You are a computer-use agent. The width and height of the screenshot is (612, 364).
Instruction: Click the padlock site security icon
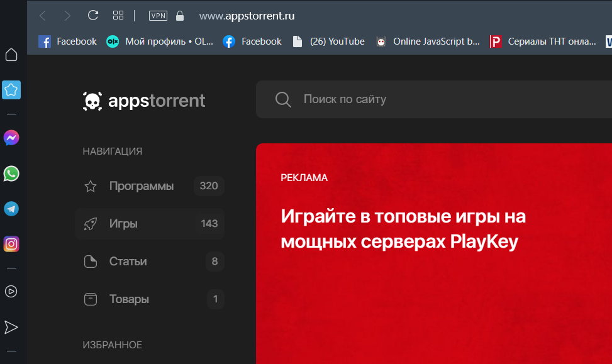click(x=179, y=16)
